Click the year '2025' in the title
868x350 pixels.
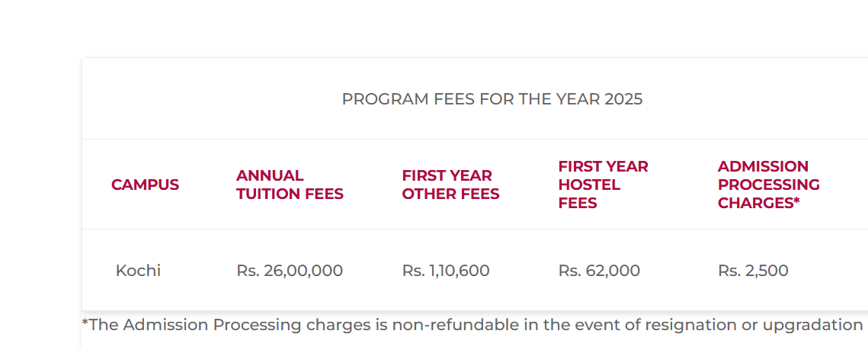(623, 99)
